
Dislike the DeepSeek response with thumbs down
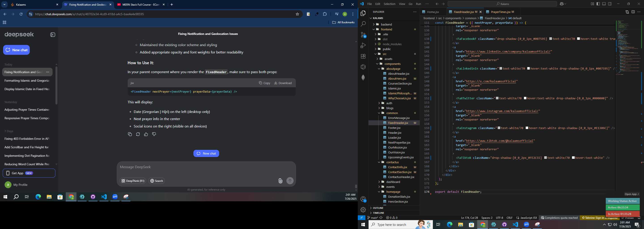[x=154, y=134]
